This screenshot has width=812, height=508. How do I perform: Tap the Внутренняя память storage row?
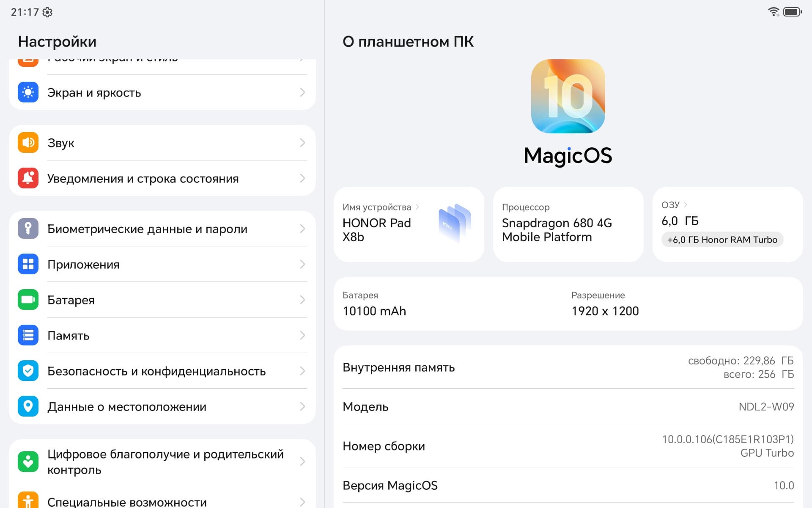(x=568, y=367)
